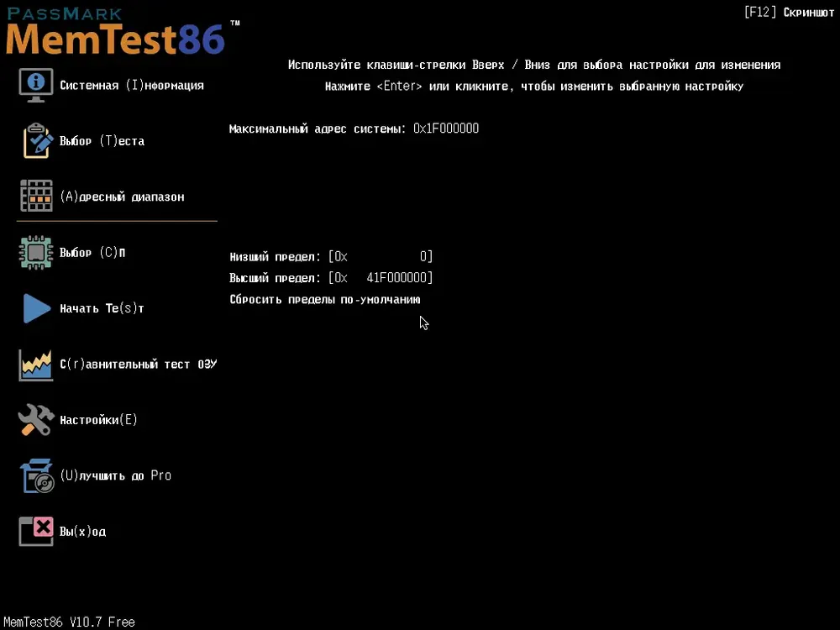Open "Системная (I)нформация" menu item
Viewport: 840px width, 630px height.
tap(132, 85)
